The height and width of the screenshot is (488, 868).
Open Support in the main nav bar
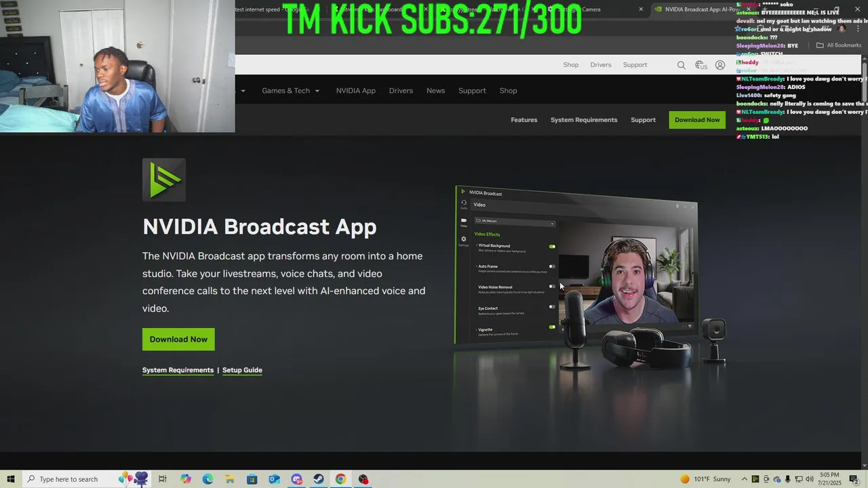472,91
